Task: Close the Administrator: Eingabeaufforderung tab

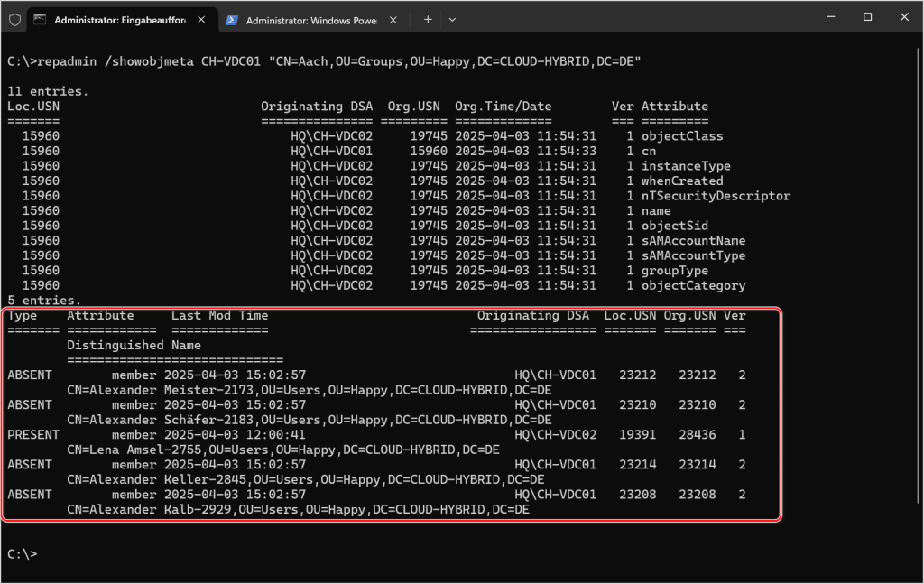Action: click(202, 19)
